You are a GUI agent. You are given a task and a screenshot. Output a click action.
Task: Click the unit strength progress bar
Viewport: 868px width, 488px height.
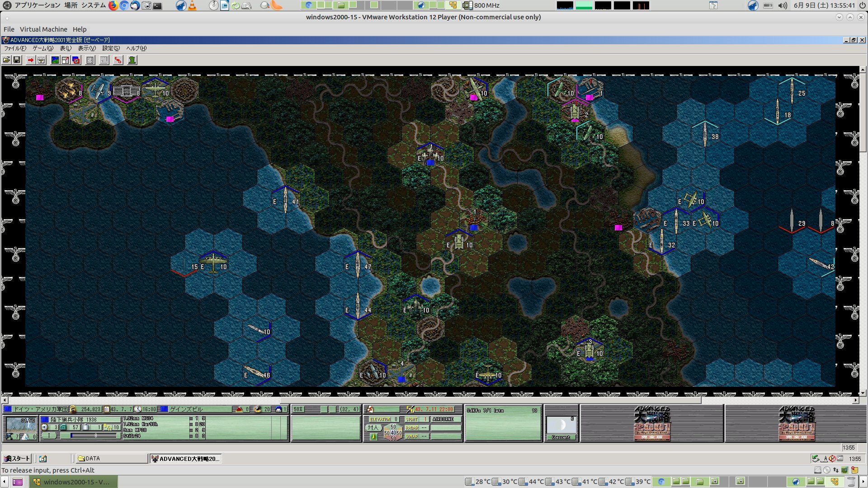(94, 436)
